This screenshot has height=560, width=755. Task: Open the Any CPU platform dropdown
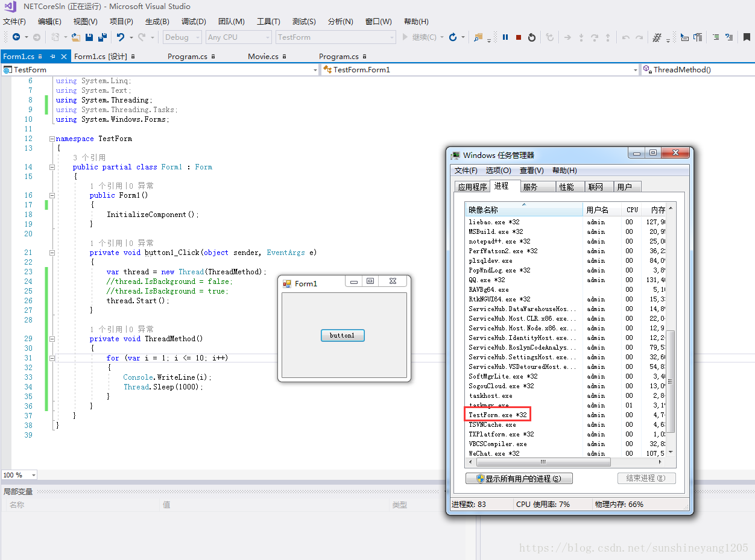click(239, 37)
